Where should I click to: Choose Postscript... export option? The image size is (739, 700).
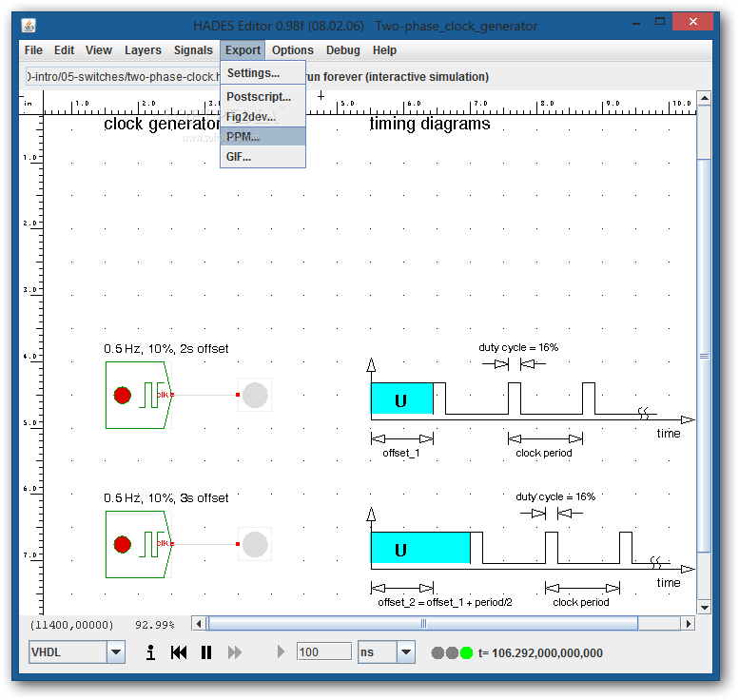263,97
